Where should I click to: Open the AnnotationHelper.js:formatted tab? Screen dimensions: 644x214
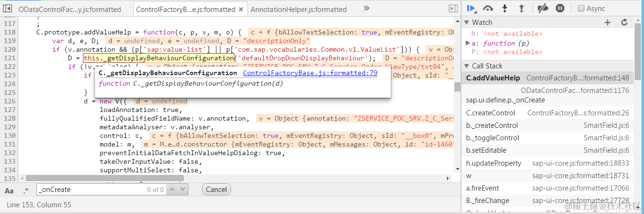pyautogui.click(x=298, y=9)
